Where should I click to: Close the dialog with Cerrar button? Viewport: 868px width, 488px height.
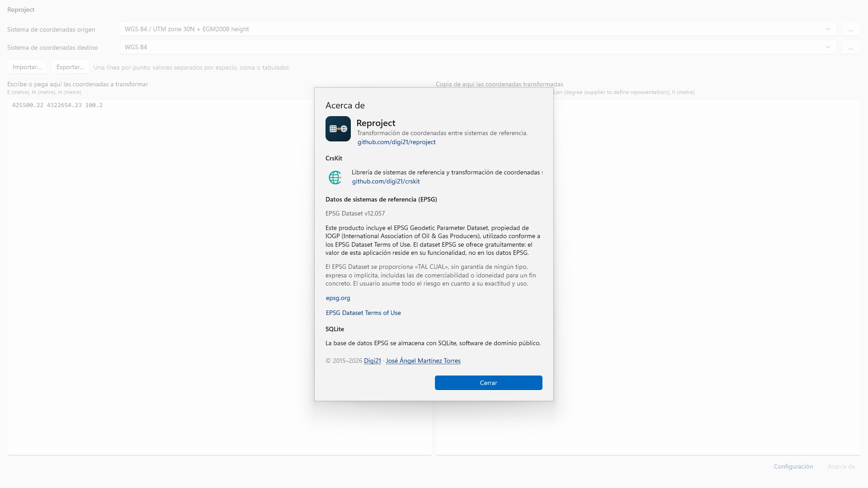coord(488,383)
